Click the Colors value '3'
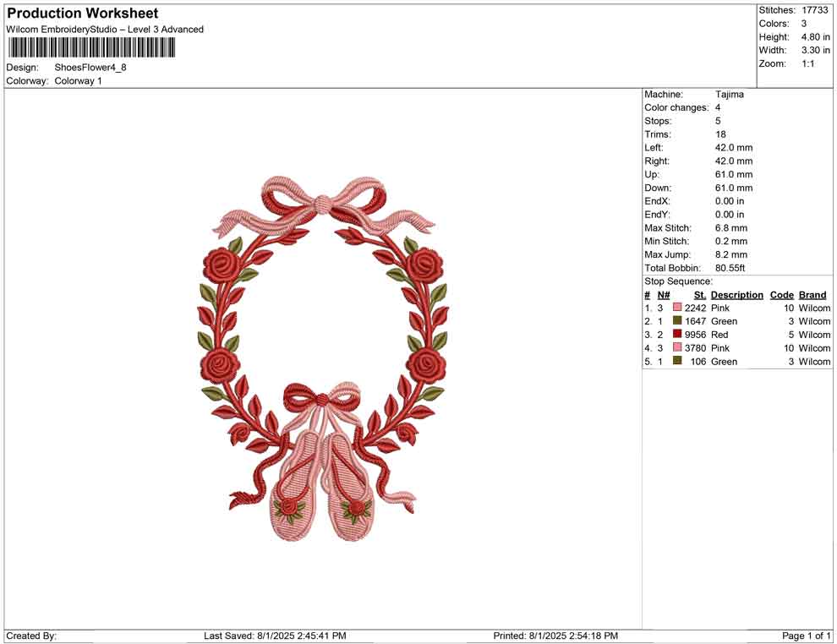Screen dimensions: 837x644 tap(804, 24)
